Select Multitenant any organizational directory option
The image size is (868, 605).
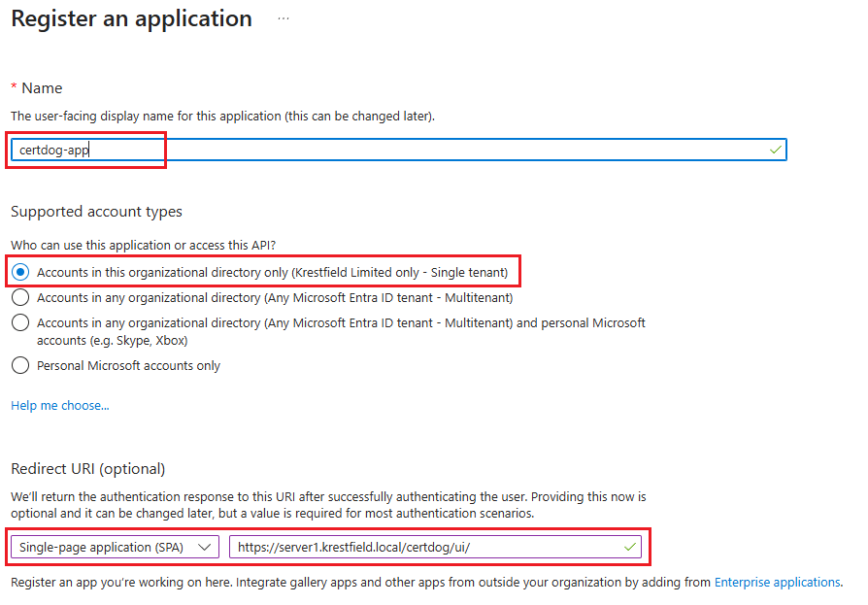[x=20, y=297]
